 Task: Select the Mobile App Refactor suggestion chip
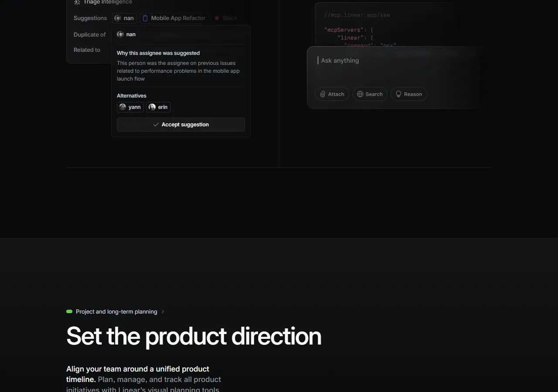(x=174, y=18)
